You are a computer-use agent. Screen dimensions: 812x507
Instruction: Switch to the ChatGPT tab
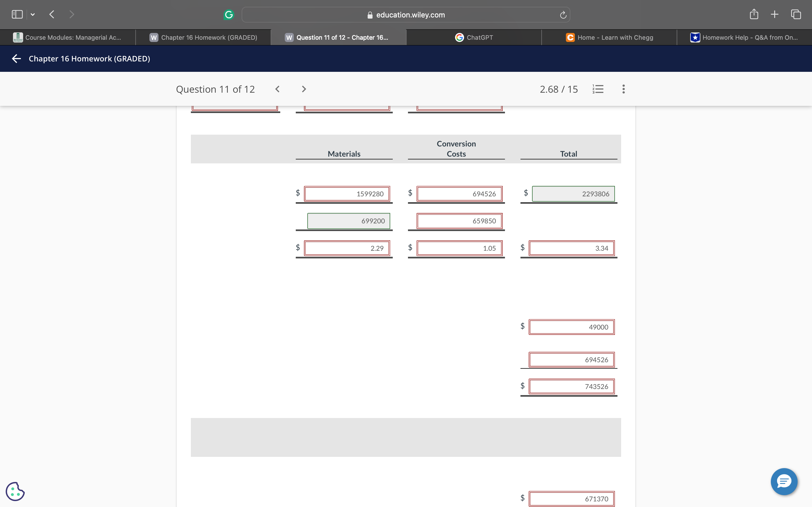tap(474, 37)
